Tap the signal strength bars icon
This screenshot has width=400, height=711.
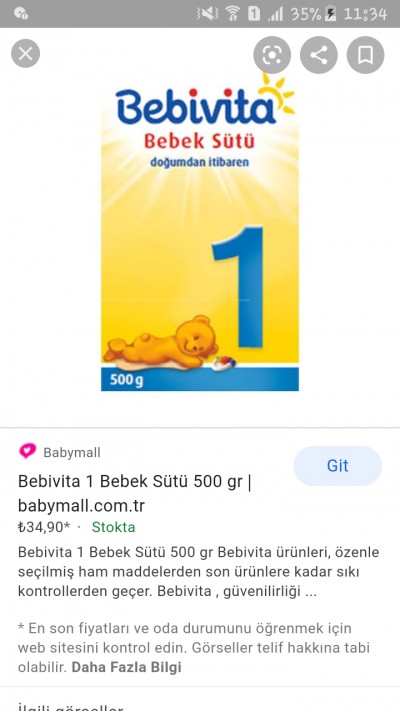[x=276, y=14]
